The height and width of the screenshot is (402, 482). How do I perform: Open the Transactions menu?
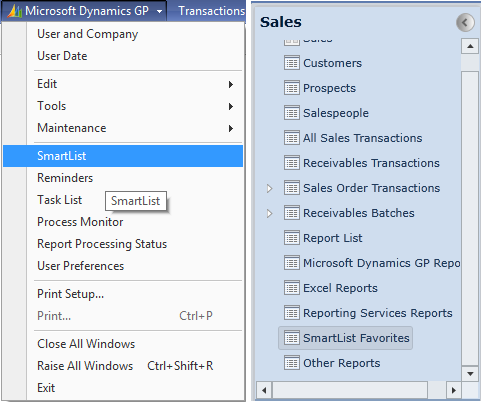pos(212,11)
